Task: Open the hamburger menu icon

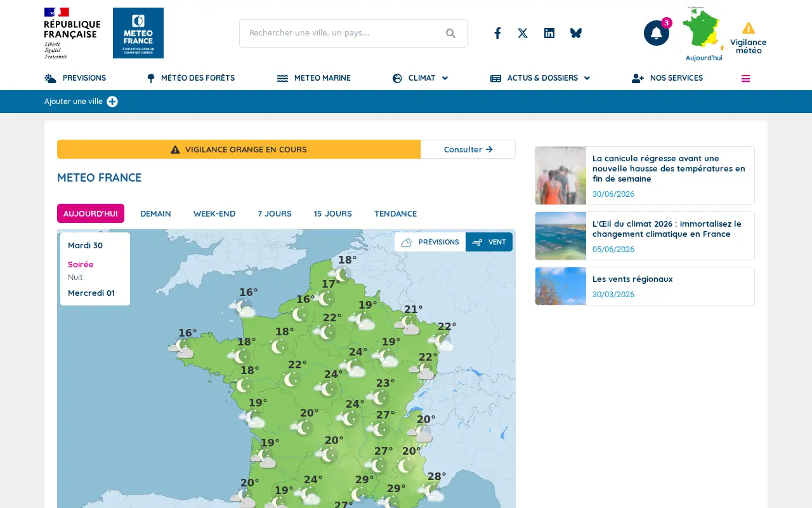Action: pyautogui.click(x=745, y=79)
